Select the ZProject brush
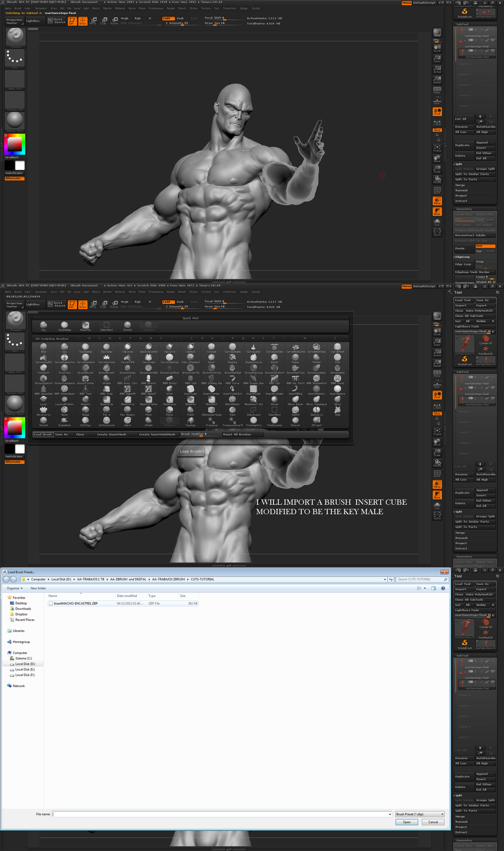This screenshot has width=504, height=851. tap(316, 422)
